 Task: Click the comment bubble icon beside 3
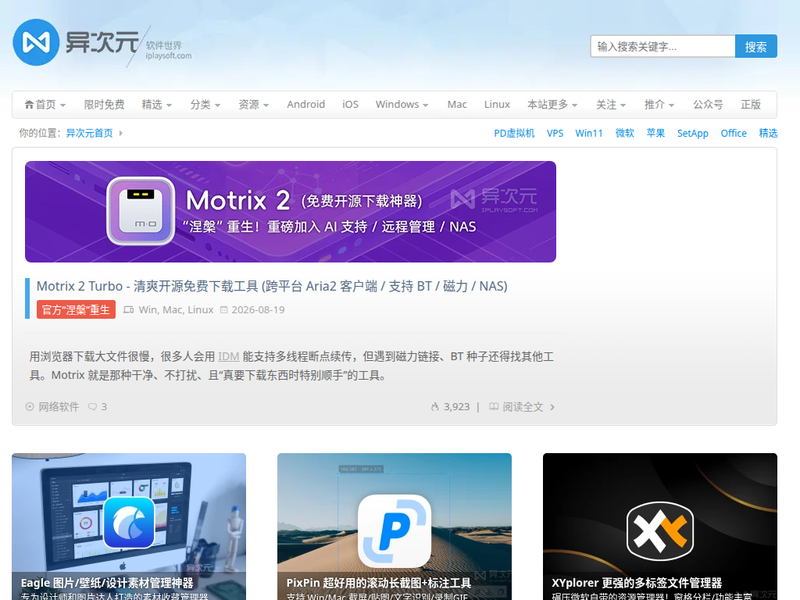[x=92, y=407]
